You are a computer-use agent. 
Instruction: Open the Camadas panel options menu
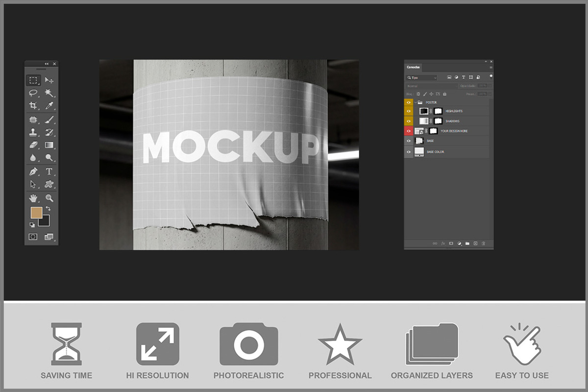(x=490, y=67)
